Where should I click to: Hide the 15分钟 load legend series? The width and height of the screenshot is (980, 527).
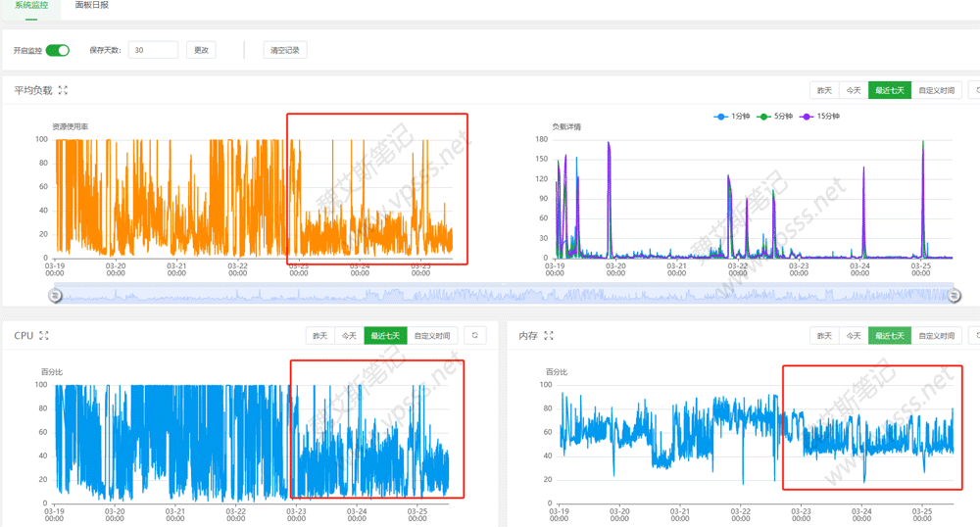820,117
